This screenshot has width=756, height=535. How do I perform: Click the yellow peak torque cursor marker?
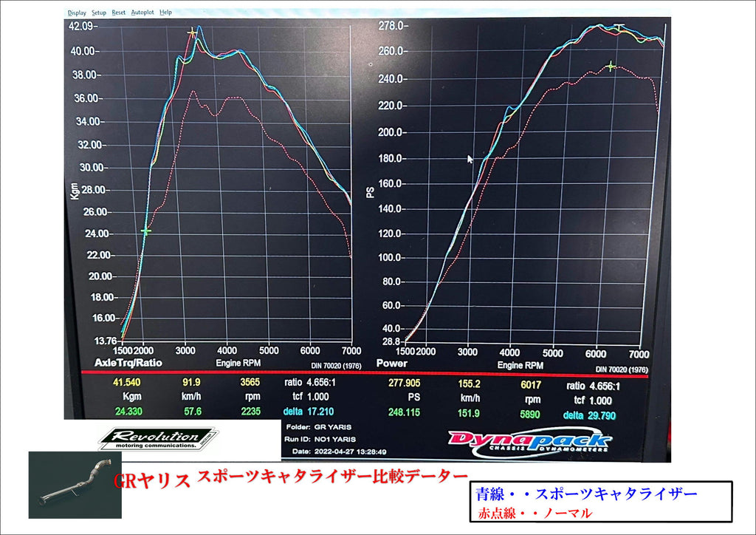192,33
